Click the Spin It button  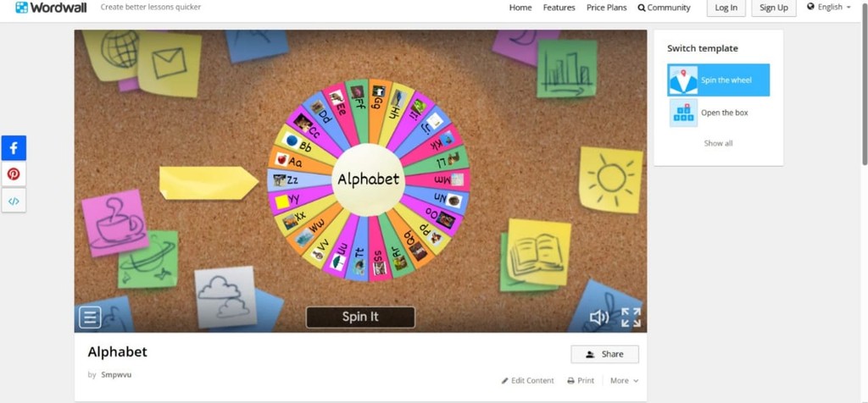pos(360,317)
